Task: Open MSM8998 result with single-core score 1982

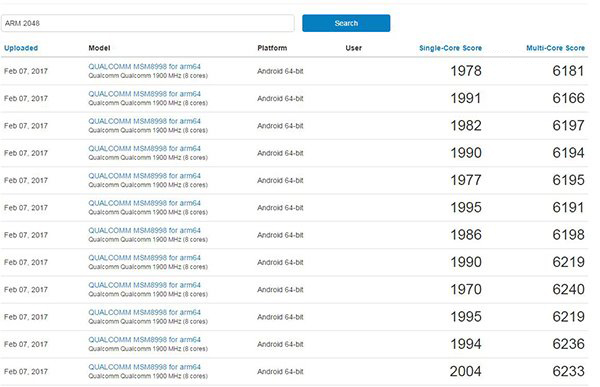Action: (x=145, y=121)
